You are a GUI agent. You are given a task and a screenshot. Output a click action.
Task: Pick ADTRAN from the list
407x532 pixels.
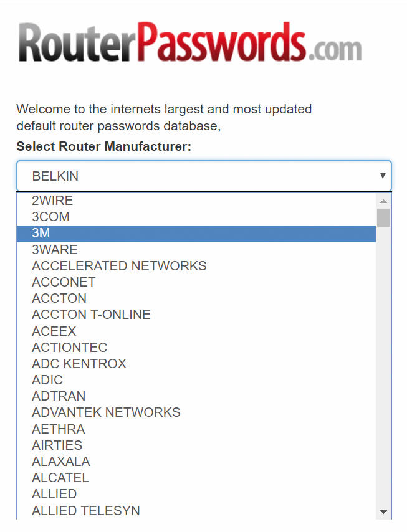(196, 396)
